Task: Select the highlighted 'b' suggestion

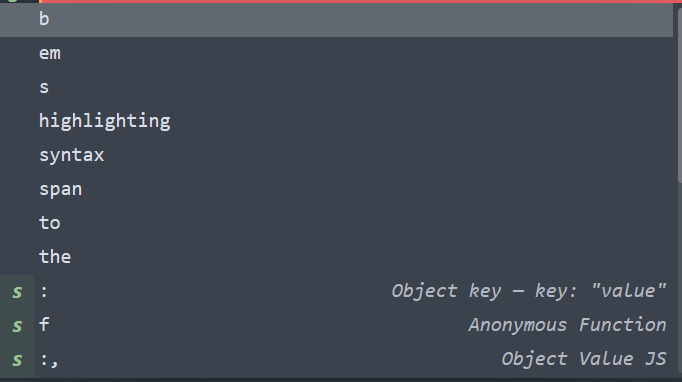Action: tap(336, 20)
